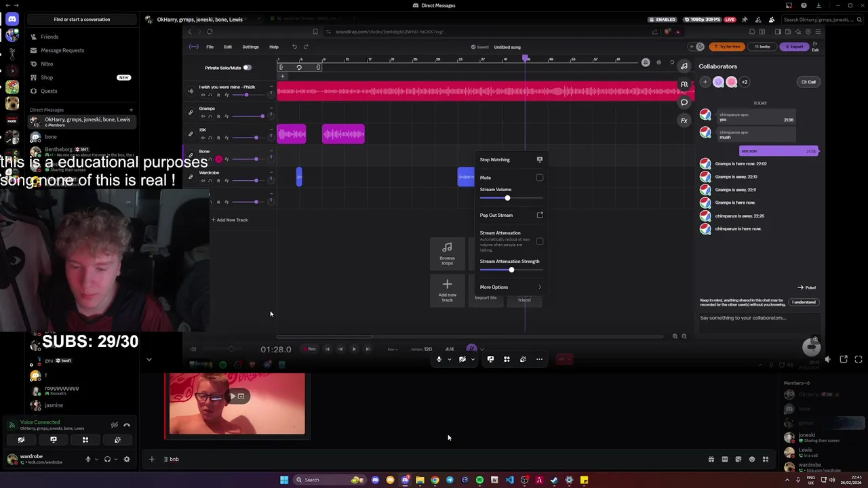The width and height of the screenshot is (868, 488).
Task: Click the Windows Start button
Action: (x=284, y=480)
